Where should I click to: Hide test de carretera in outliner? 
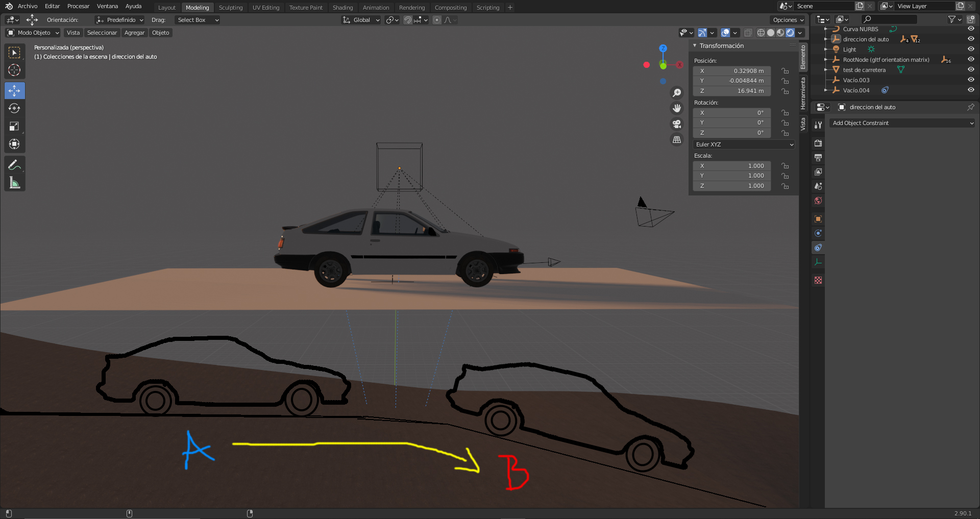click(x=971, y=69)
